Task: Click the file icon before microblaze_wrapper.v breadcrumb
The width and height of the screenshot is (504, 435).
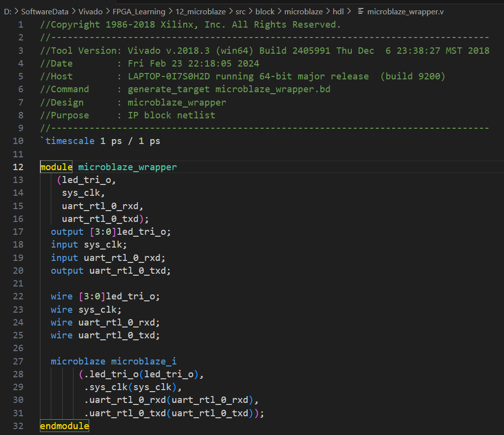Action: coord(360,11)
